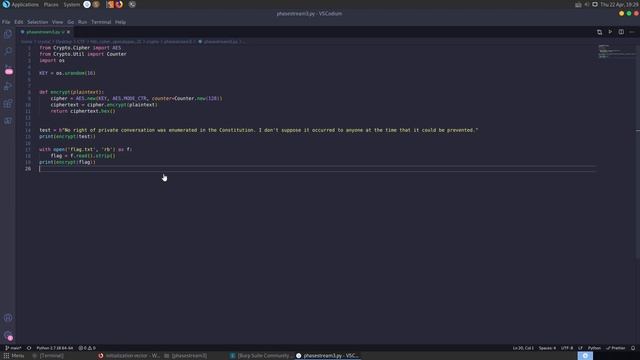Click phasestream3.py in the breadcrumb path

click(220, 42)
